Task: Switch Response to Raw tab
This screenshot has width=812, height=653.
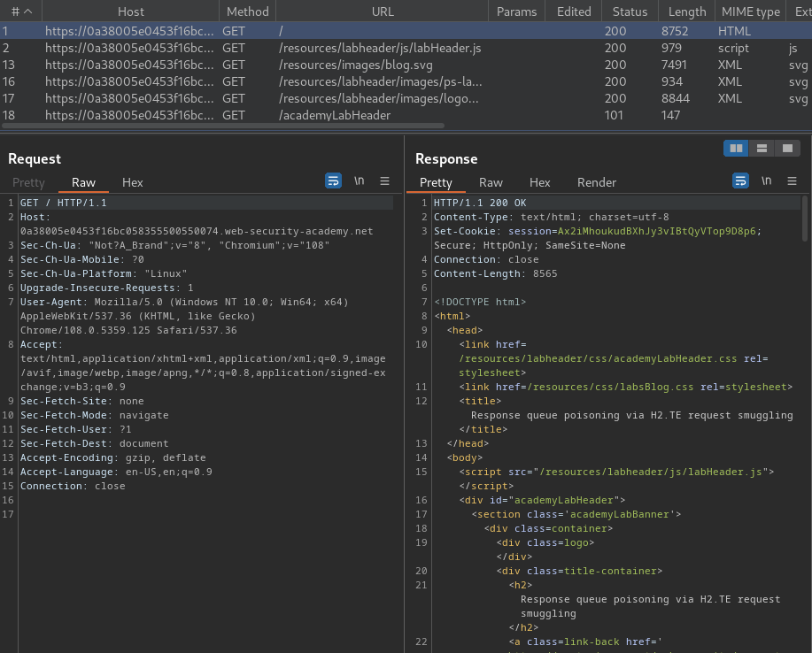Action: (x=491, y=182)
